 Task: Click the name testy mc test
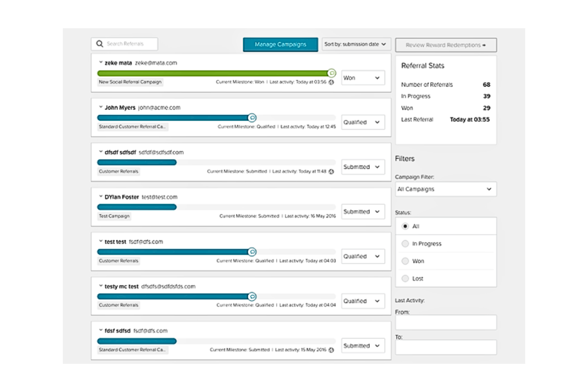pyautogui.click(x=122, y=286)
